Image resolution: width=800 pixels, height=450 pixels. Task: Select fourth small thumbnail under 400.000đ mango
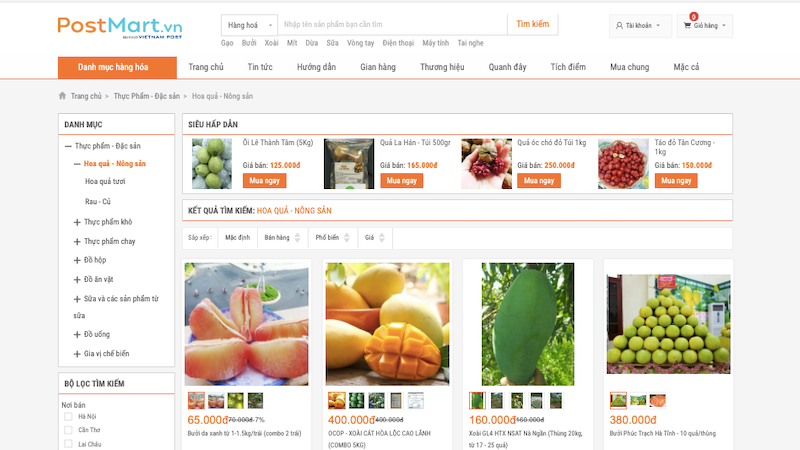396,401
